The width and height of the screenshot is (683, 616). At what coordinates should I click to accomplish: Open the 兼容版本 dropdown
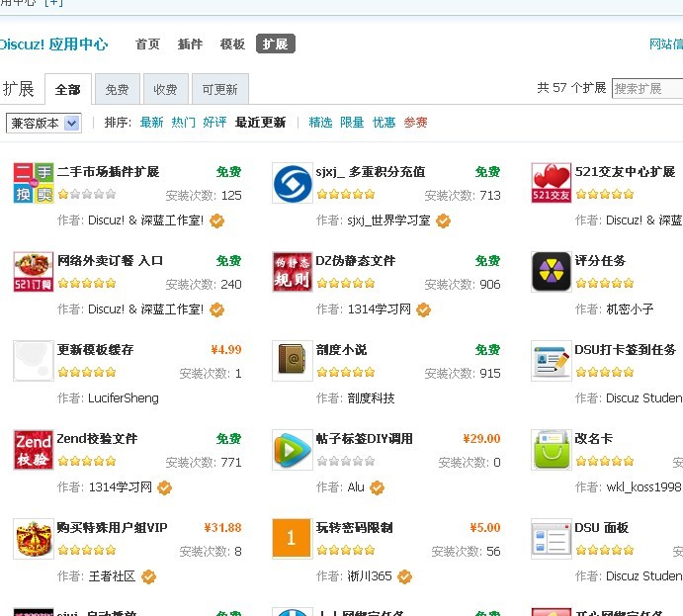[43, 124]
